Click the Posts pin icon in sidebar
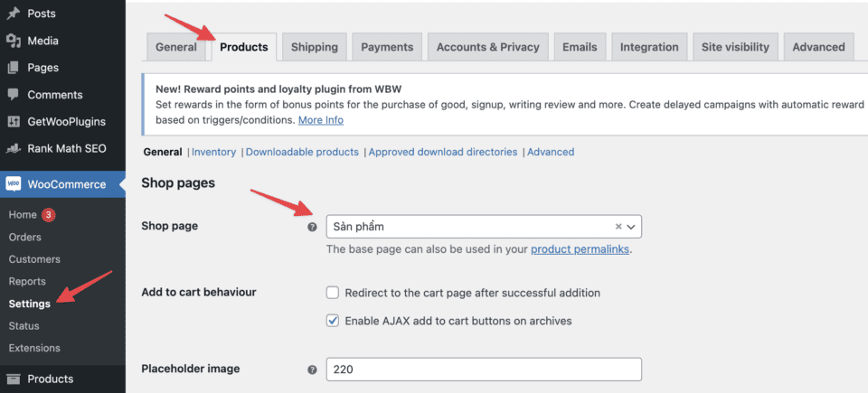The height and width of the screenshot is (393, 868). pos(14,14)
